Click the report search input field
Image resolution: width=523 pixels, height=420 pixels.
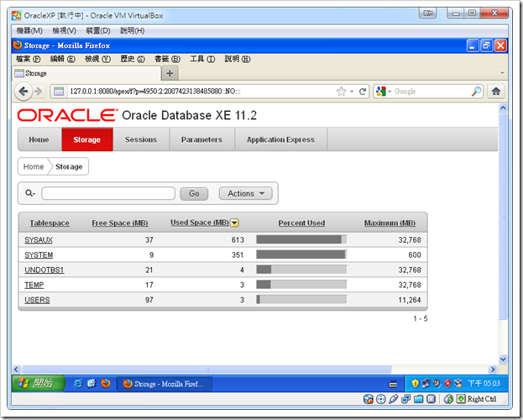tap(108, 193)
